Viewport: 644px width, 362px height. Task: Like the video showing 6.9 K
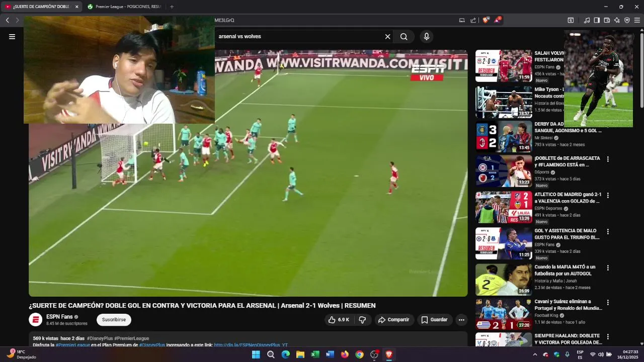coord(340,320)
